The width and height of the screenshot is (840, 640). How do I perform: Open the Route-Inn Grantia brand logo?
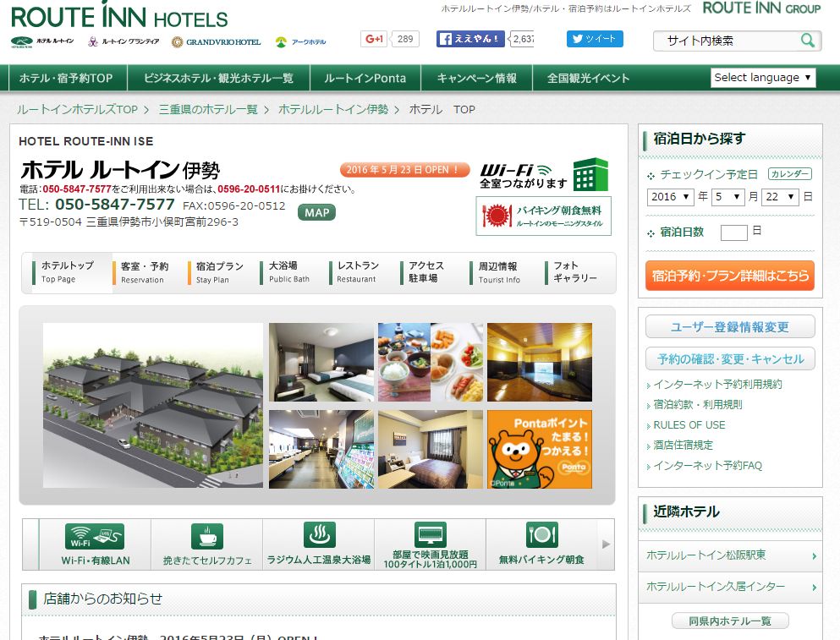click(124, 41)
